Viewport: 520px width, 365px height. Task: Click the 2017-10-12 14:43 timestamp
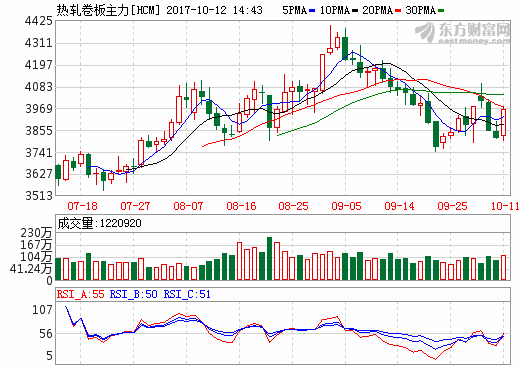coord(214,10)
